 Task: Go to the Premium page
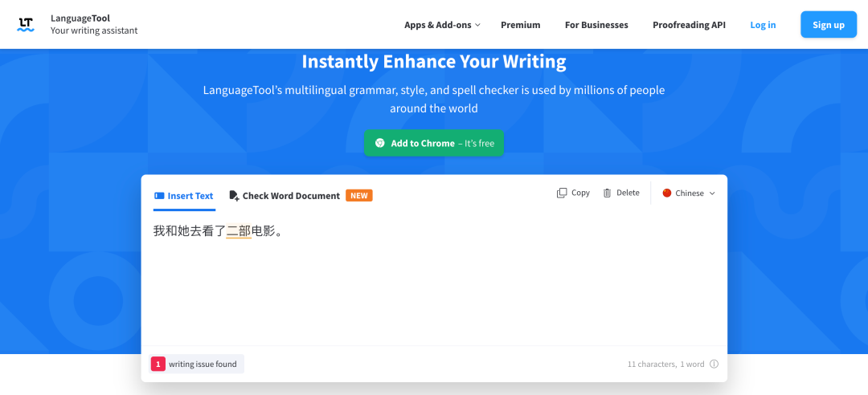click(520, 25)
